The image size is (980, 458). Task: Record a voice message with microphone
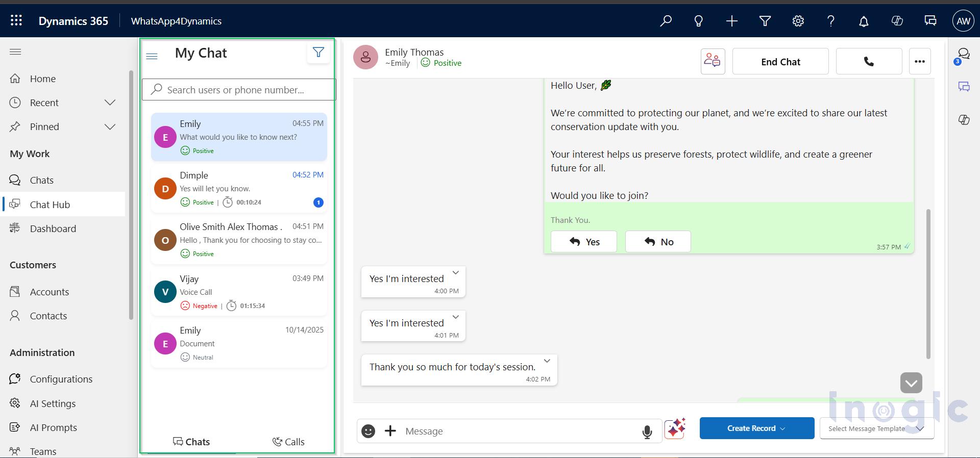click(x=647, y=432)
